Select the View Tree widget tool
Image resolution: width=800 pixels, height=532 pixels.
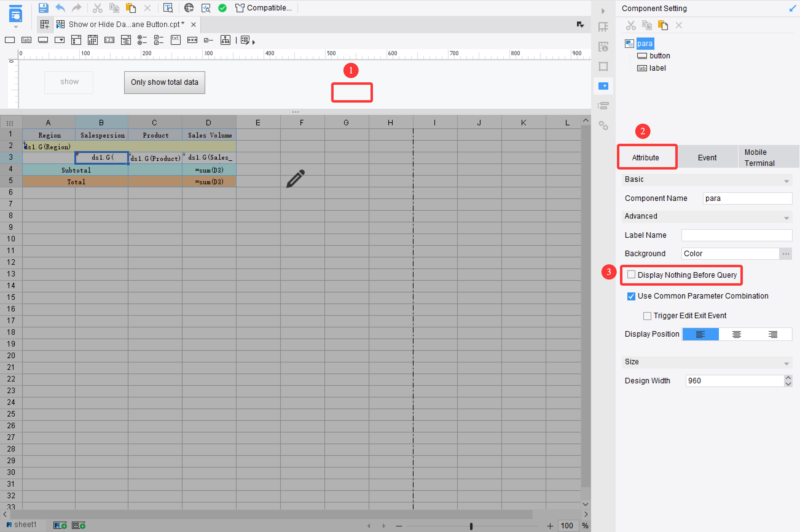(225, 40)
